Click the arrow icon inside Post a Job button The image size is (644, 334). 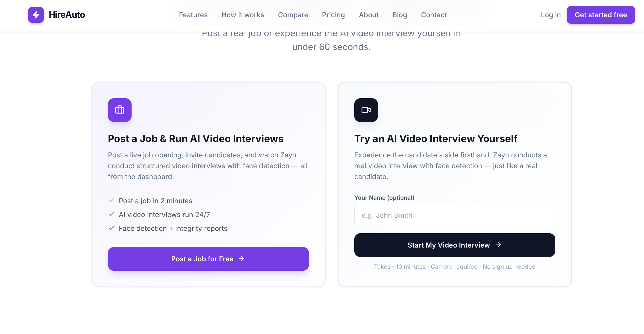click(x=242, y=259)
